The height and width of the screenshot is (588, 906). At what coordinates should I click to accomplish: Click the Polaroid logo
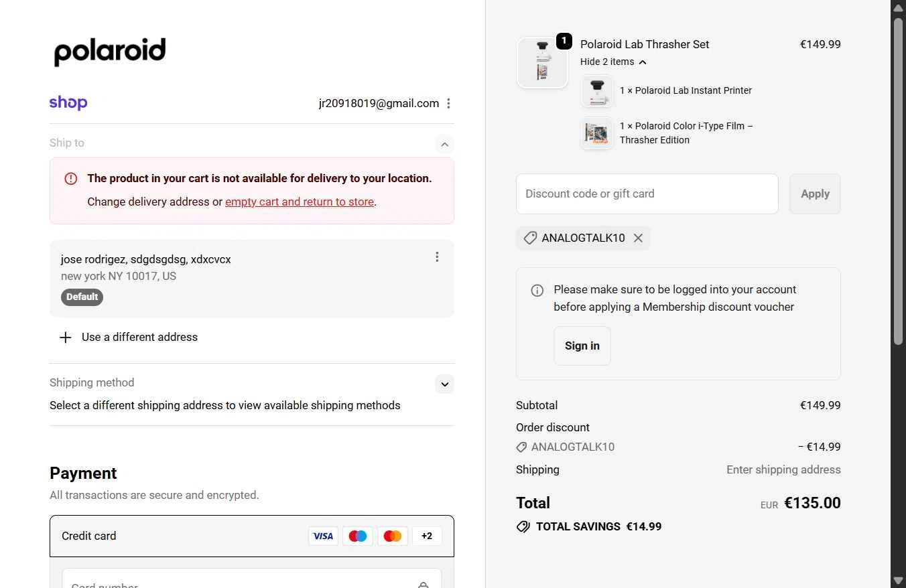pos(110,52)
